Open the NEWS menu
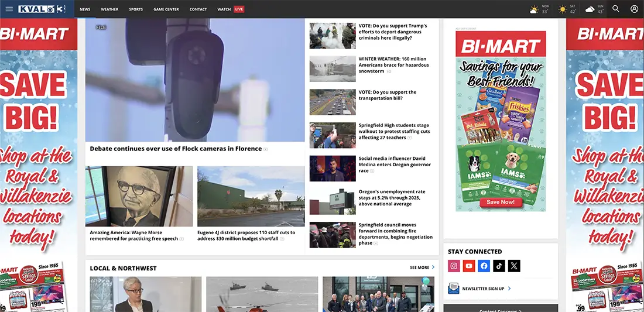This screenshot has height=312, width=644. (85, 9)
